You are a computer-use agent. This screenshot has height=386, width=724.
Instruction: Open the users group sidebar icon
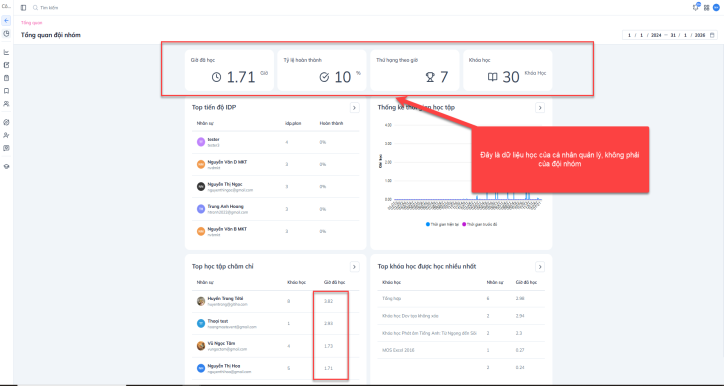click(x=6, y=104)
